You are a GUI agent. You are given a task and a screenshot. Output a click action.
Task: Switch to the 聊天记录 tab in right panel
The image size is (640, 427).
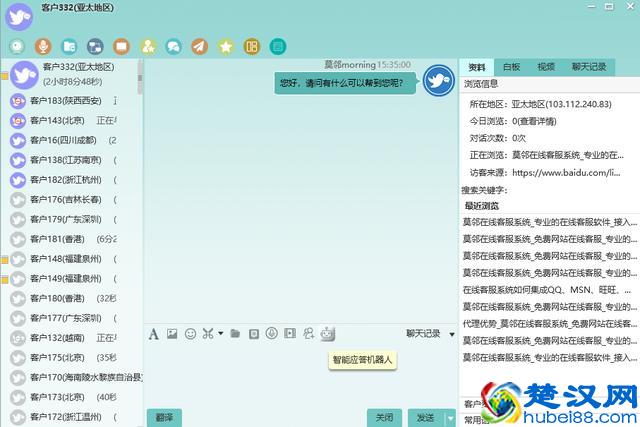(x=589, y=67)
